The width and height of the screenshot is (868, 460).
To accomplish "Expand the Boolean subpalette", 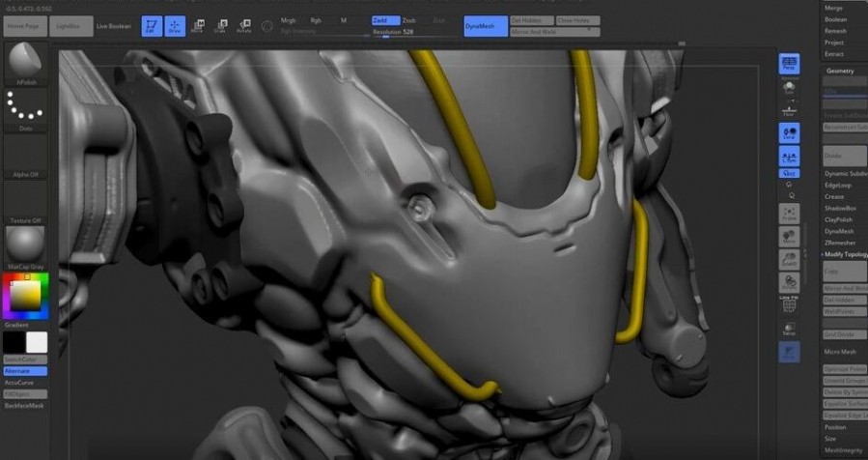I will (x=836, y=19).
